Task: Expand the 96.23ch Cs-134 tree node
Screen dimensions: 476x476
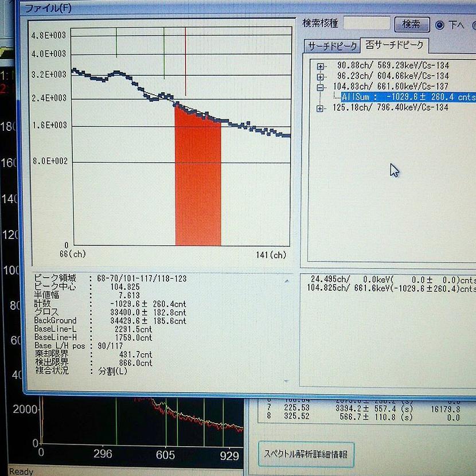Action: click(321, 76)
